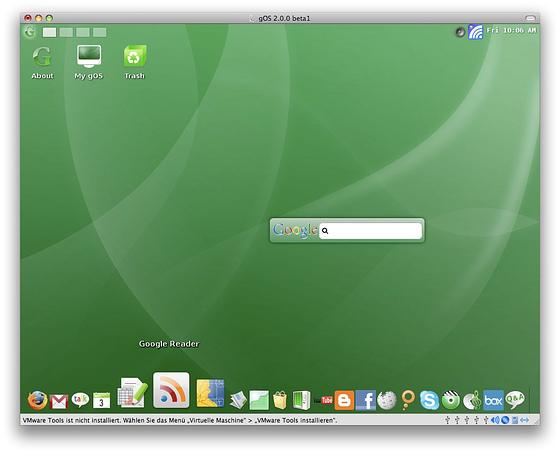Image resolution: width=560 pixels, height=453 pixels.
Task: Click the VMware sound status icon
Action: pos(495,420)
